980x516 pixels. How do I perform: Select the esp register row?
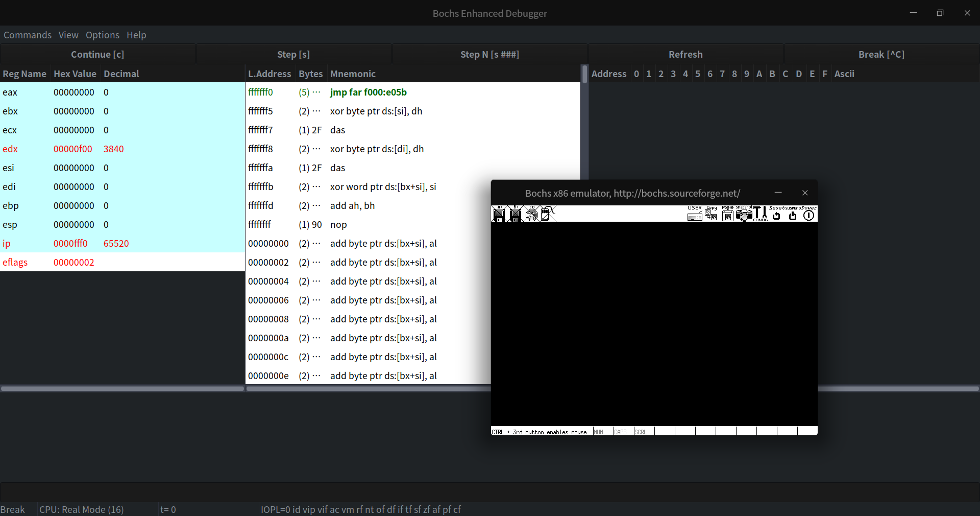click(x=122, y=224)
